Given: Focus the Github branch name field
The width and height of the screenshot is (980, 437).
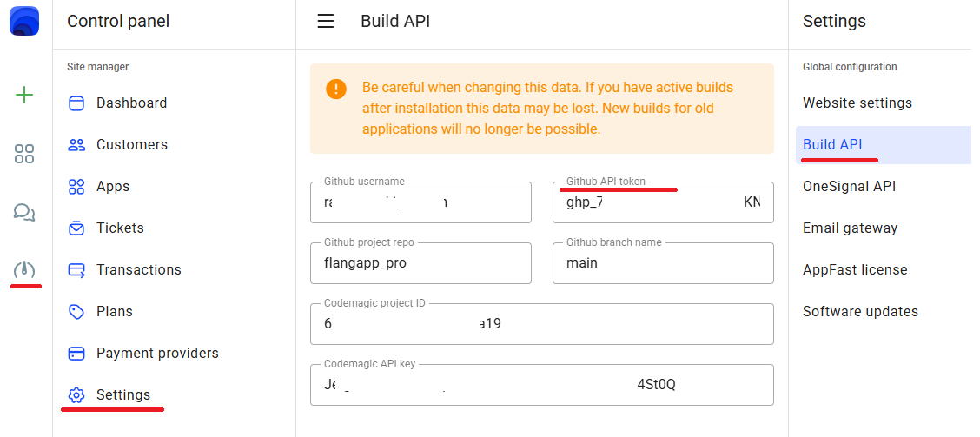Looking at the screenshot, I should click(662, 263).
